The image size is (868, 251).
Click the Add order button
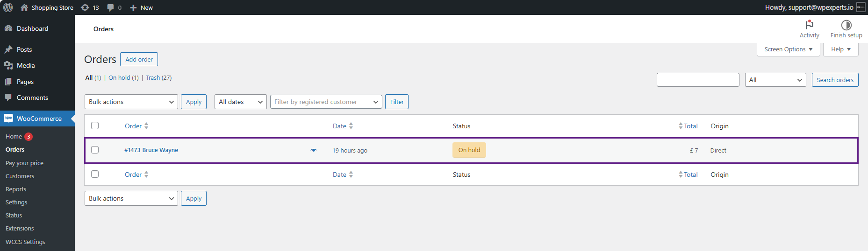point(139,59)
